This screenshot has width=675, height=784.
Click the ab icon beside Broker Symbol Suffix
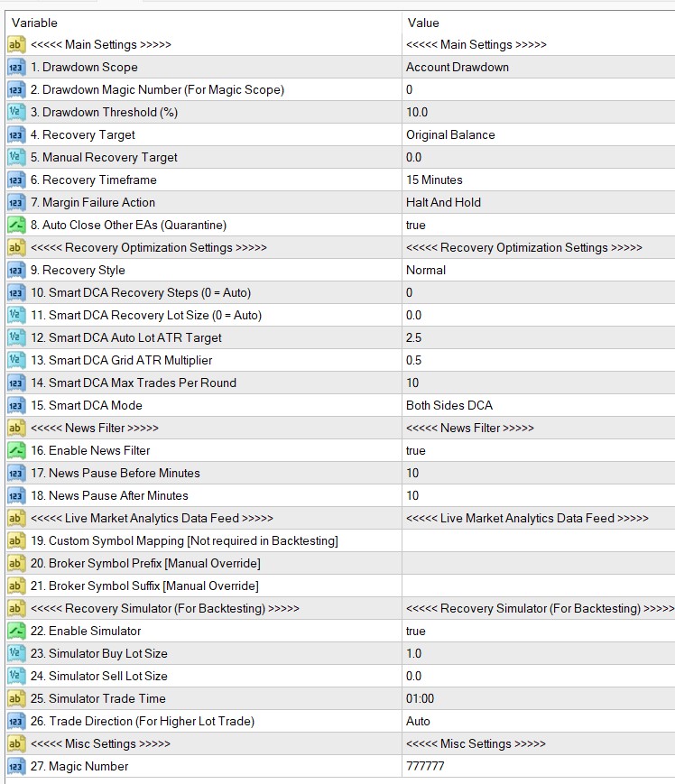click(x=16, y=586)
